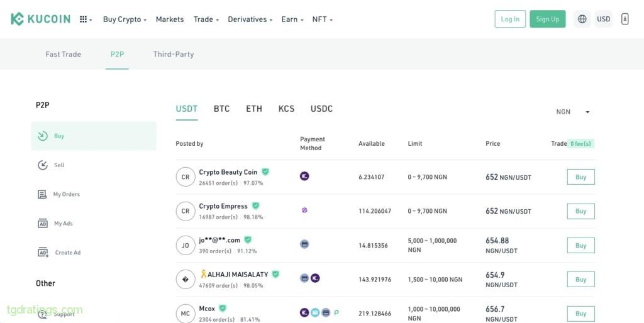Image resolution: width=644 pixels, height=323 pixels.
Task: Buy from Mcox at 656.7
Action: [x=580, y=314]
